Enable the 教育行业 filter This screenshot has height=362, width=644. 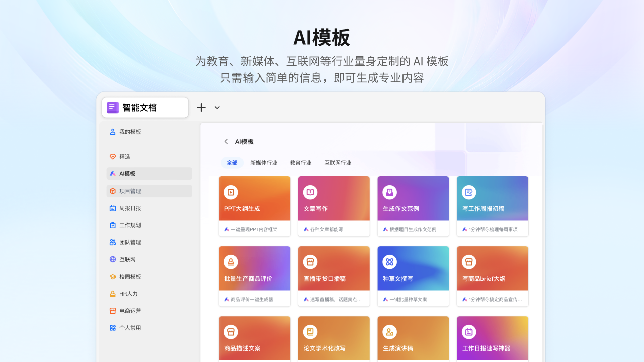coord(301,163)
